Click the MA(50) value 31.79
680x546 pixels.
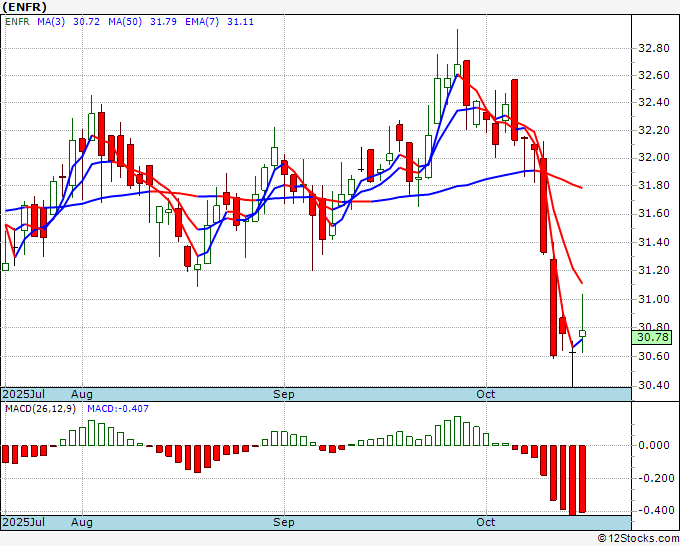(163, 22)
